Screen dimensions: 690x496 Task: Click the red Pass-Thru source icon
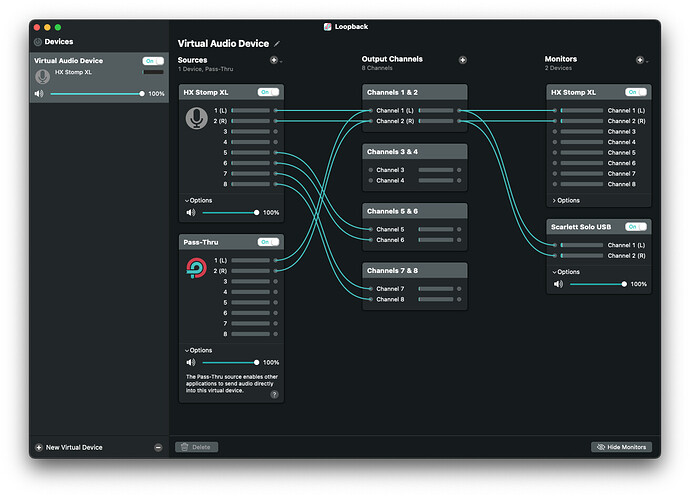(197, 269)
